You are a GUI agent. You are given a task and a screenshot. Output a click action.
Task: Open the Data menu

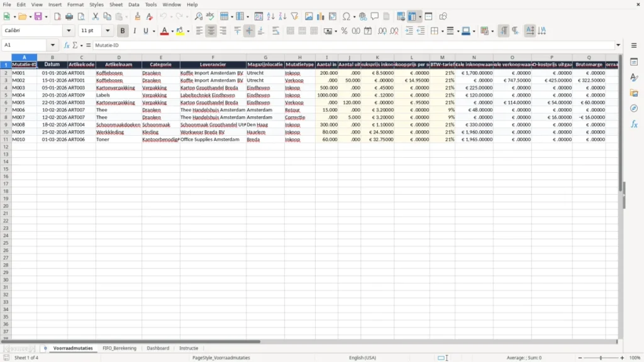coord(133,4)
